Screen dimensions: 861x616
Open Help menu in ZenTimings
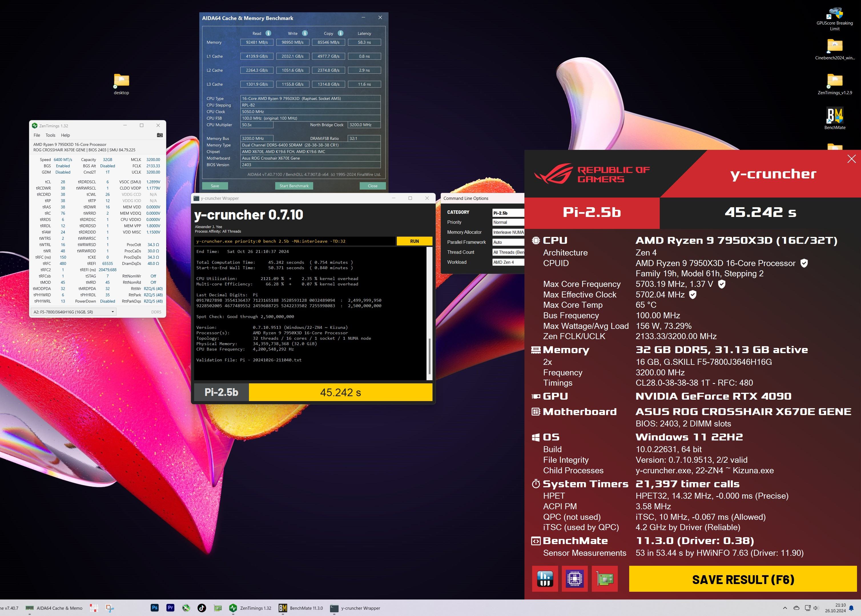(65, 135)
